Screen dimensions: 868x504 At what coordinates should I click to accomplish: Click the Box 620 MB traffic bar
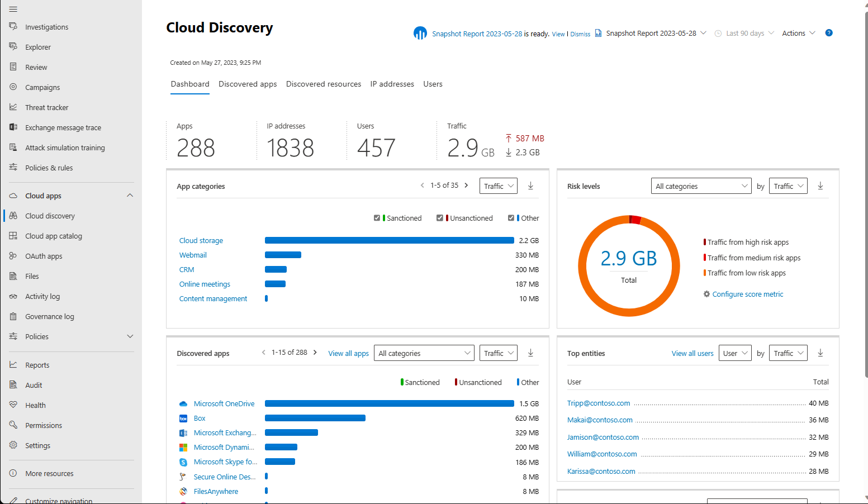315,418
